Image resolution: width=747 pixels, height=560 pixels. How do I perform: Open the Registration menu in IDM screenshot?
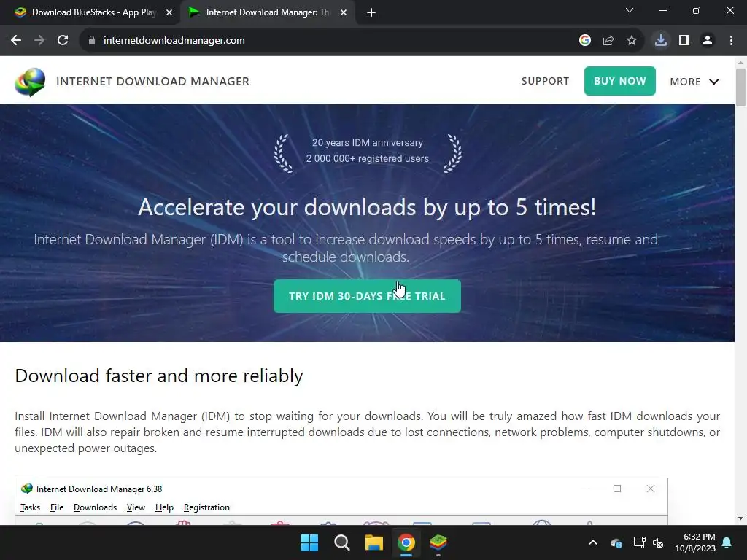tap(206, 507)
